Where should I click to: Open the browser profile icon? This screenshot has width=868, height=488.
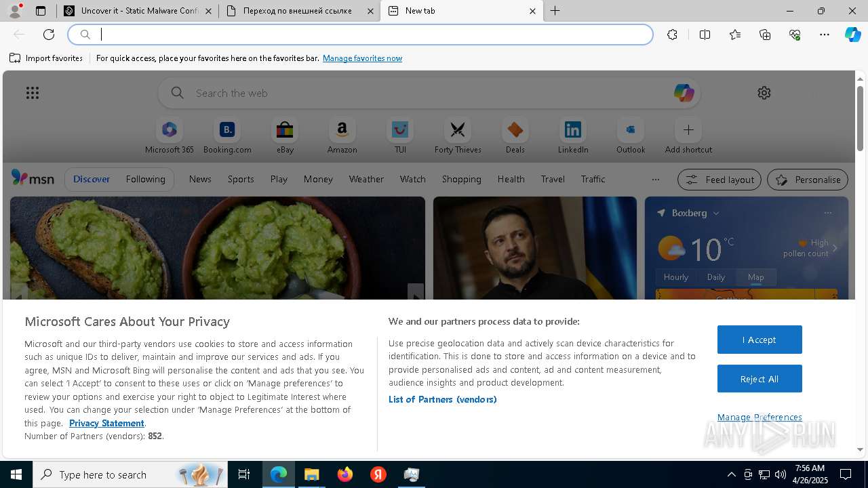[x=14, y=10]
